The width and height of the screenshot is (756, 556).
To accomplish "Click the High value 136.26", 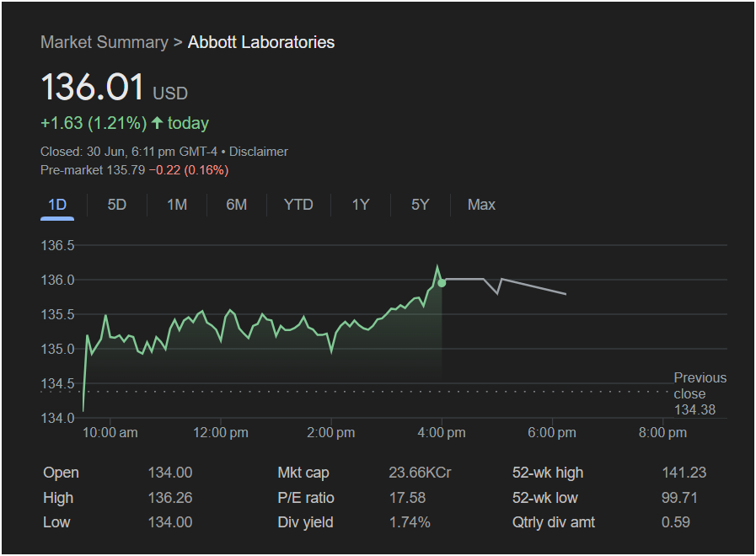I will click(170, 498).
